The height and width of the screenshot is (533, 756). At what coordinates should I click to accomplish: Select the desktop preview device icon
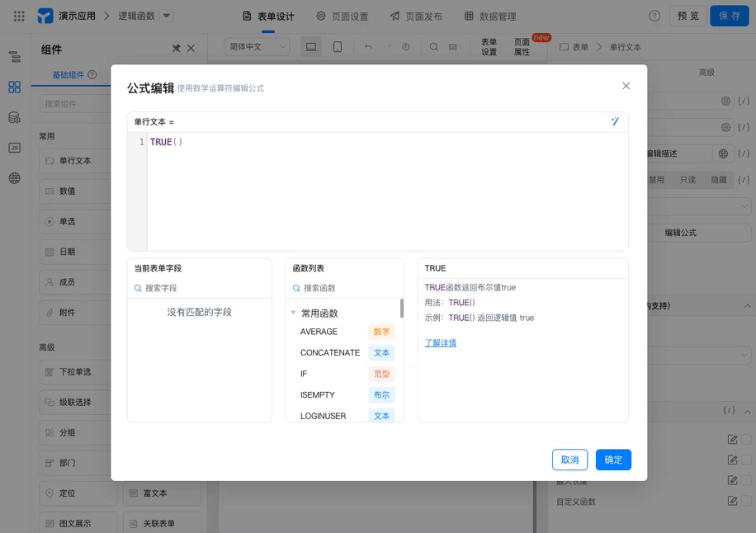(311, 47)
